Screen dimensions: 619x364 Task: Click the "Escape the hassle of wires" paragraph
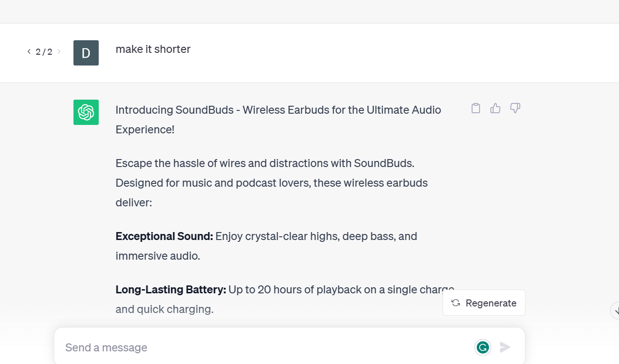point(272,183)
